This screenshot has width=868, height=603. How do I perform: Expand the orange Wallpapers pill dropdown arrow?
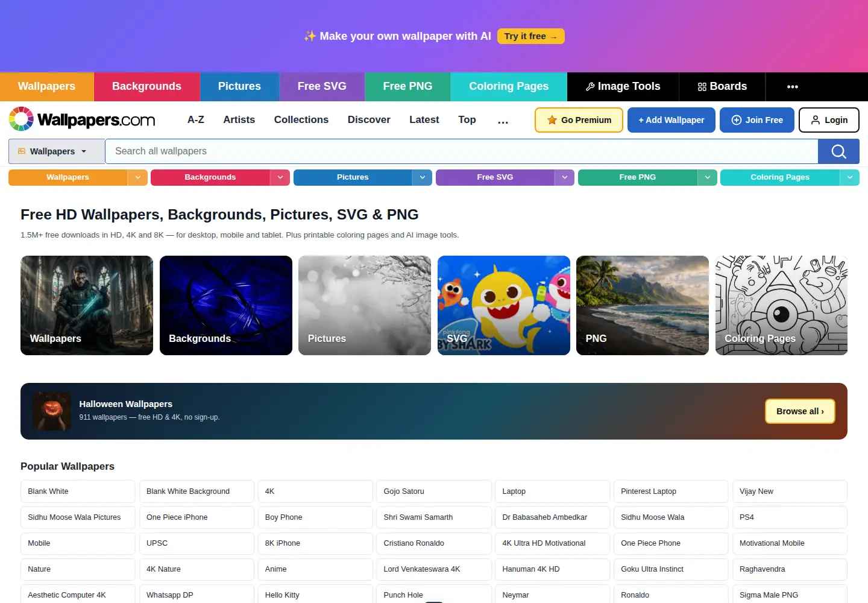[137, 177]
